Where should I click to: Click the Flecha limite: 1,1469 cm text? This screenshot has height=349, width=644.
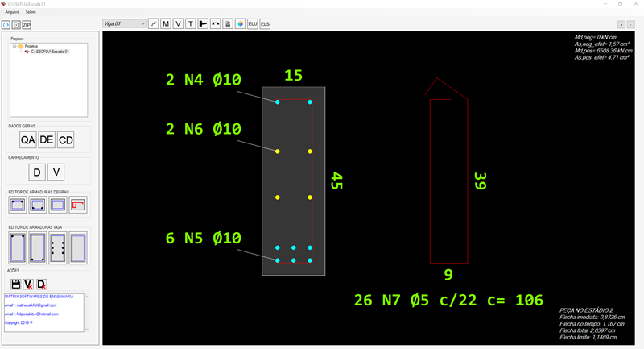[588, 338]
